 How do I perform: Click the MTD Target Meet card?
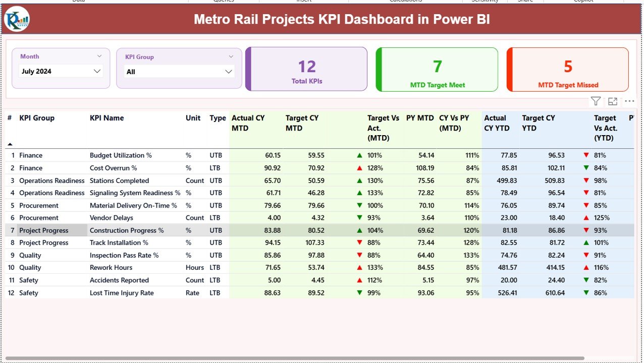click(x=437, y=69)
